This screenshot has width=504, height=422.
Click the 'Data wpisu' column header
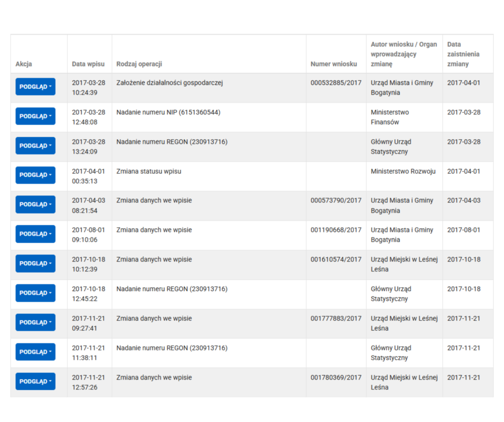tap(88, 64)
